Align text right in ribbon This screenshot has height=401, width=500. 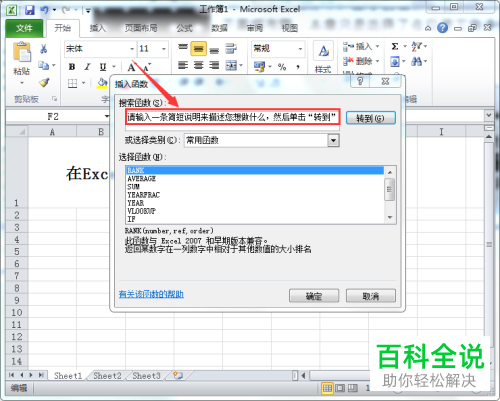pos(214,65)
